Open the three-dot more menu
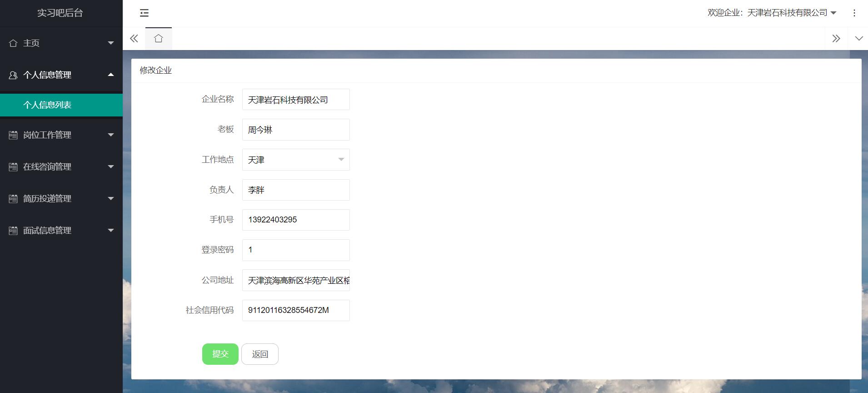The image size is (868, 393). pos(854,13)
